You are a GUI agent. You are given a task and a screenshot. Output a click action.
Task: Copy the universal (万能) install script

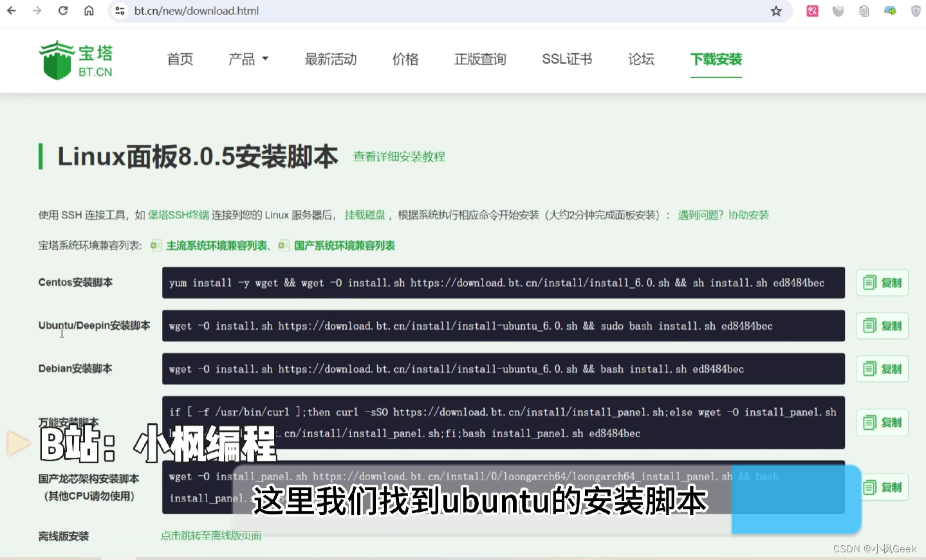882,422
